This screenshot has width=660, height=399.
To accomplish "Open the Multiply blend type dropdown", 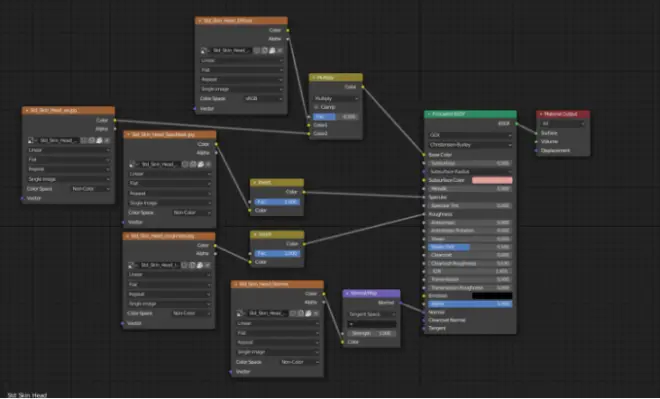I will tap(336, 98).
